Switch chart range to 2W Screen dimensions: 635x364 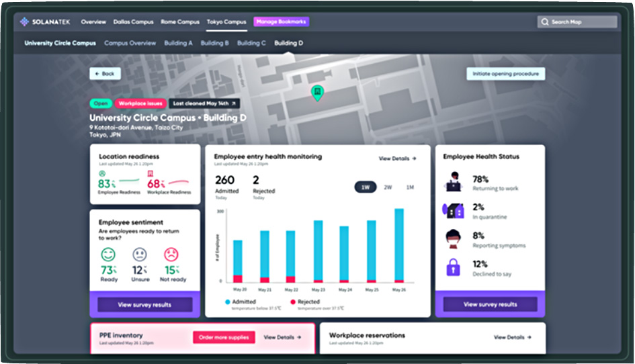click(388, 187)
